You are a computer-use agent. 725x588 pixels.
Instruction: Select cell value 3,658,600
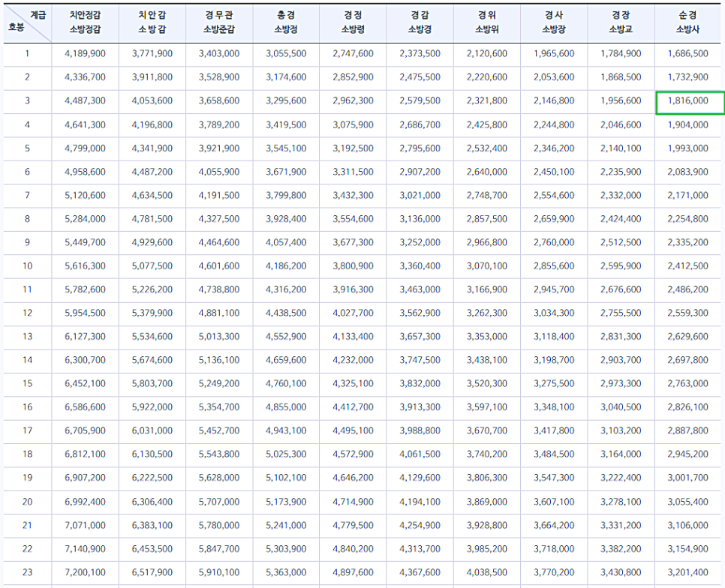pyautogui.click(x=219, y=100)
